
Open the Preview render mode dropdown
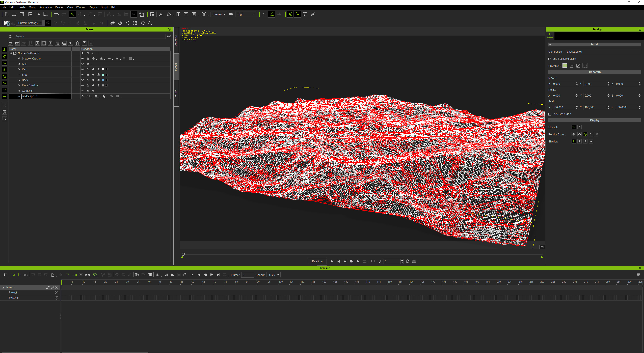[x=219, y=14]
